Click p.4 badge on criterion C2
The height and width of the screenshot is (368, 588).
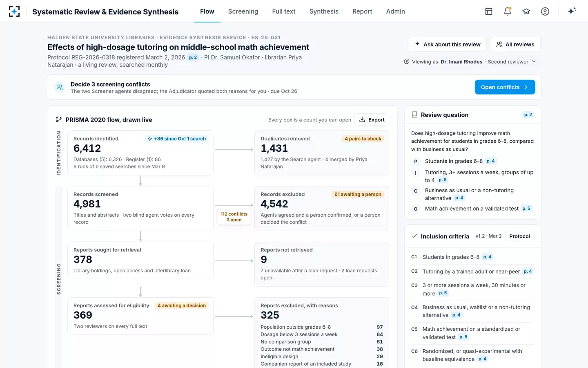click(528, 272)
